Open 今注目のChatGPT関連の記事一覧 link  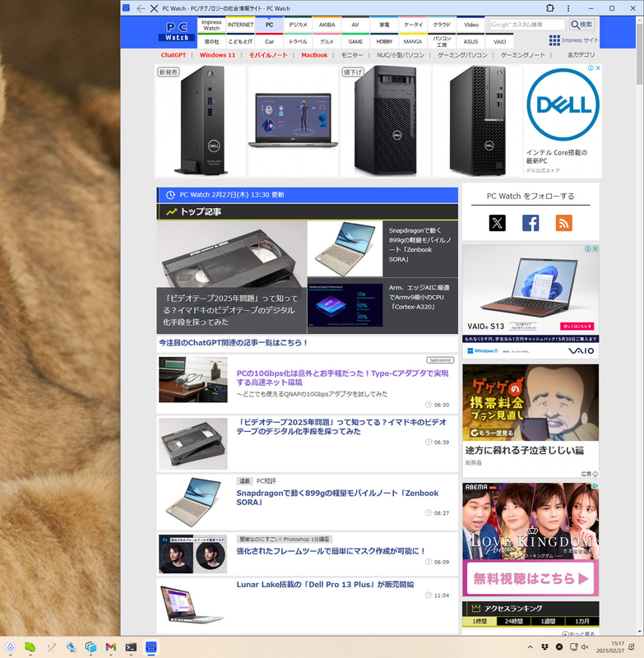234,343
